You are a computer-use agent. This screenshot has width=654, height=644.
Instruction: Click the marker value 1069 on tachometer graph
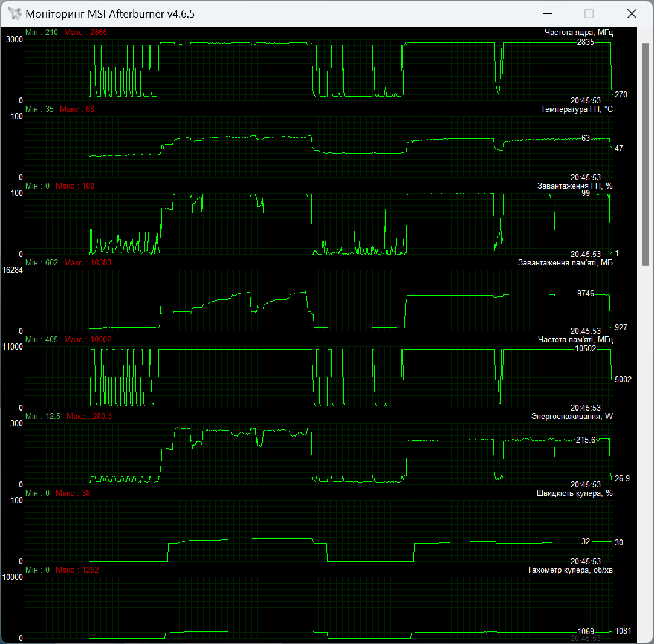pos(586,632)
